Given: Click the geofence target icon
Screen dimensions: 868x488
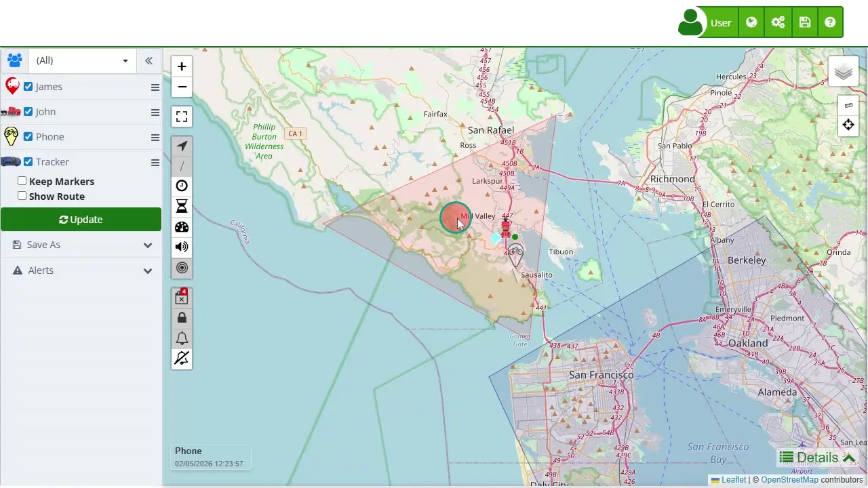Looking at the screenshot, I should pos(182,268).
